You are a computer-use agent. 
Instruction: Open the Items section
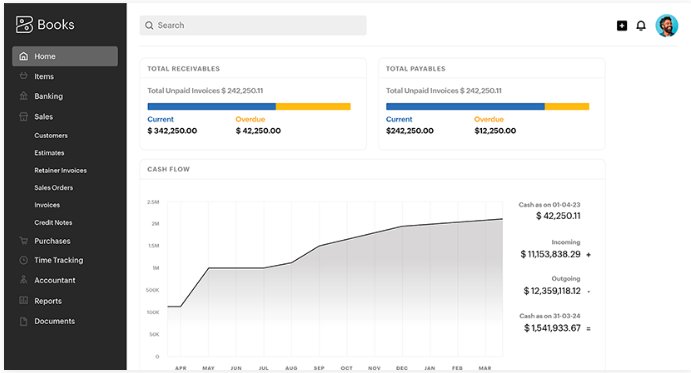pos(44,76)
